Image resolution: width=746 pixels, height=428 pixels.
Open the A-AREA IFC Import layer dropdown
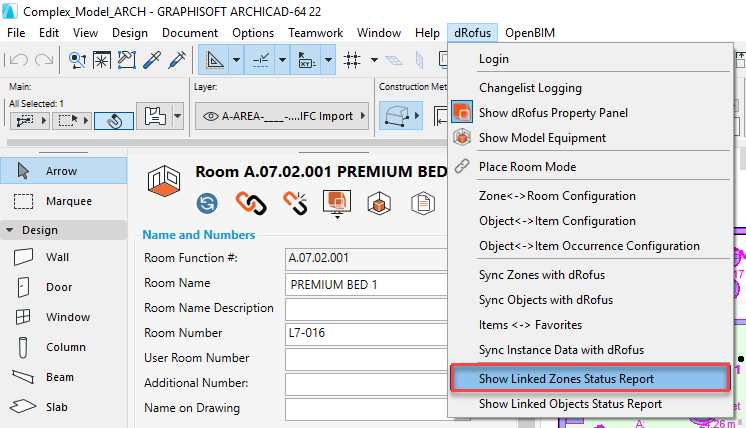279,116
